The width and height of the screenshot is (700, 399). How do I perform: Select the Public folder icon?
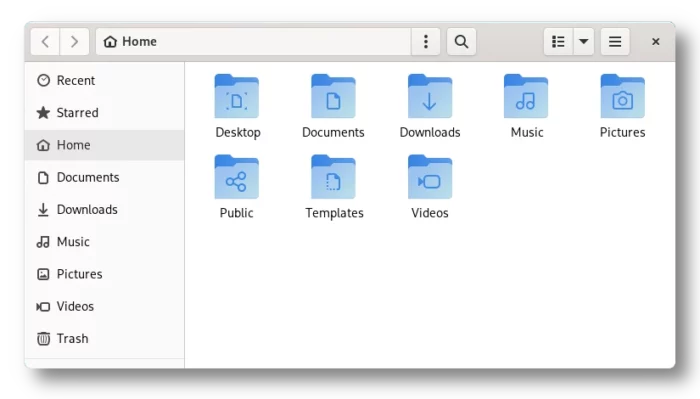click(x=237, y=177)
